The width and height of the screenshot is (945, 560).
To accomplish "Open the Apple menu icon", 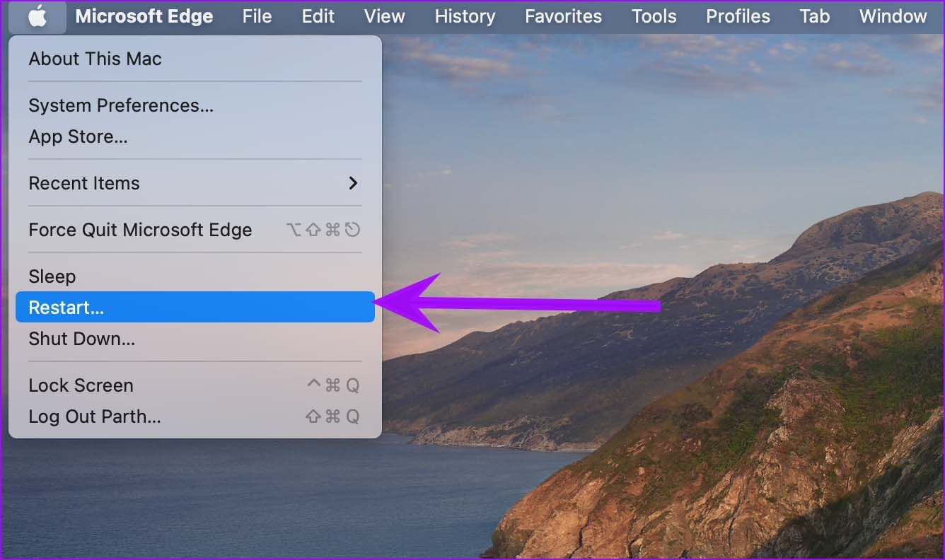I will (x=37, y=16).
